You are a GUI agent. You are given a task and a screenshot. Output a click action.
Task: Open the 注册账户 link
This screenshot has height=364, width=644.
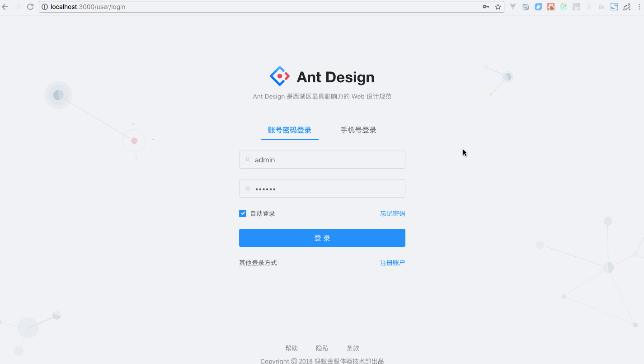click(393, 263)
